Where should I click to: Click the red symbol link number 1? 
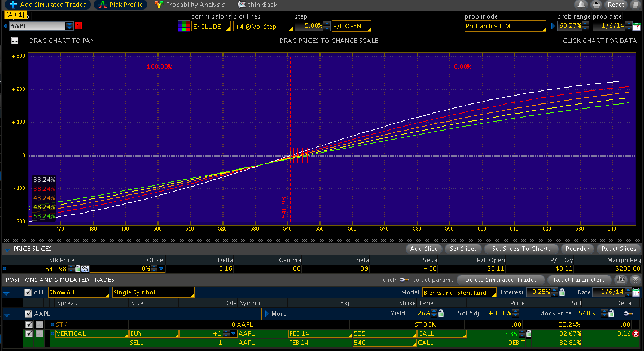point(78,26)
